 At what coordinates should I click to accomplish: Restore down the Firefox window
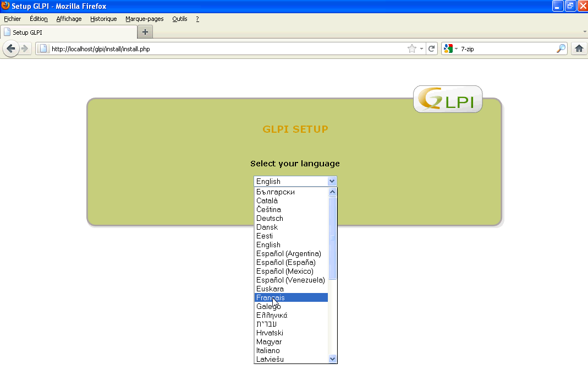pos(570,6)
